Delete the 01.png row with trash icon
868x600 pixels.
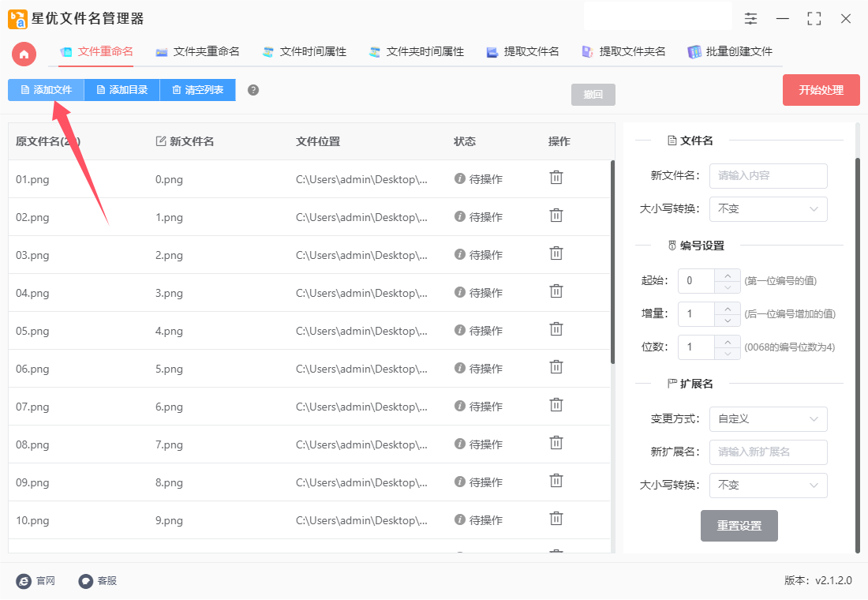point(556,178)
